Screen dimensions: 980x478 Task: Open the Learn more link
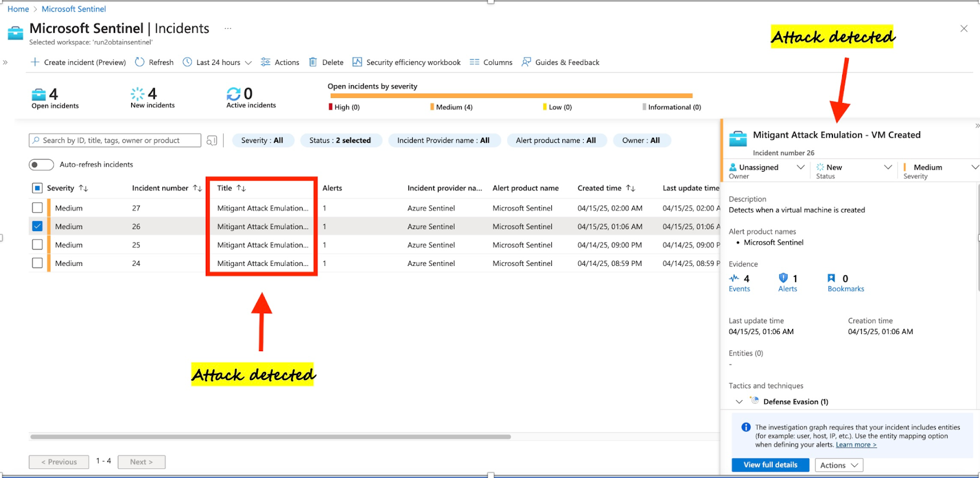pos(856,445)
